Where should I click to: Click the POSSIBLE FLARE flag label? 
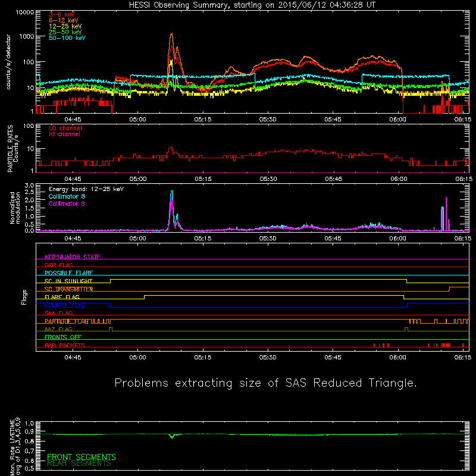pos(68,273)
